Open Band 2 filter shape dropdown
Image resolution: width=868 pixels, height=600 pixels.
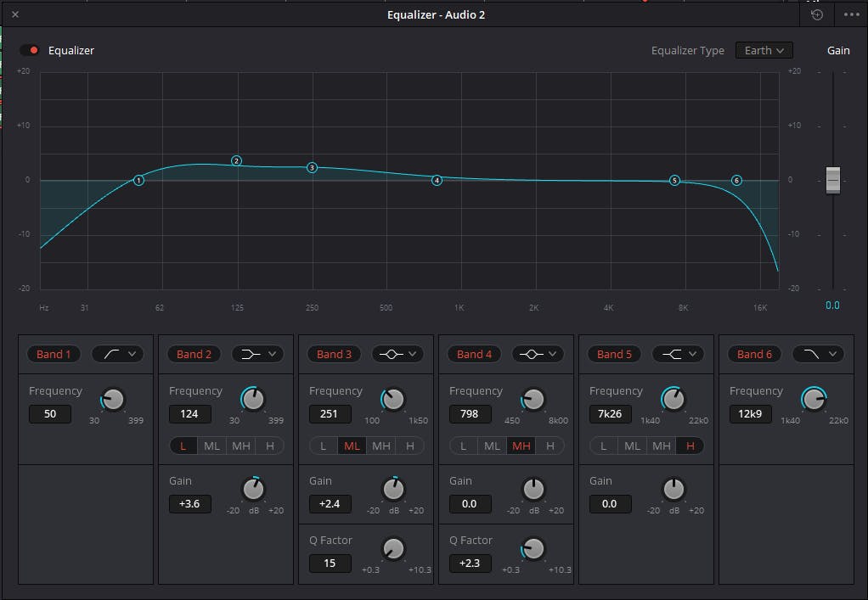(258, 354)
